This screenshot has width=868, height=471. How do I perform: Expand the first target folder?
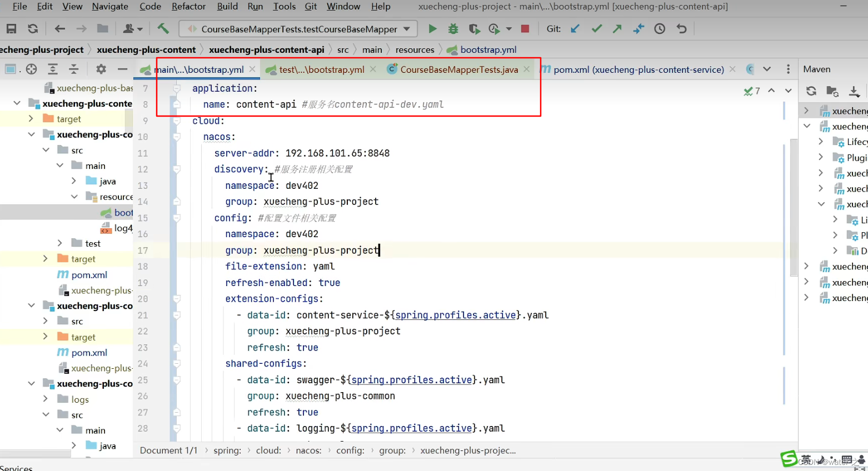click(31, 119)
